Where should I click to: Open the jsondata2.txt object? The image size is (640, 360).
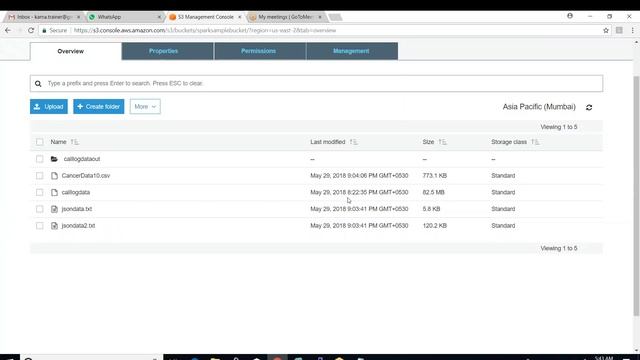[x=78, y=226]
